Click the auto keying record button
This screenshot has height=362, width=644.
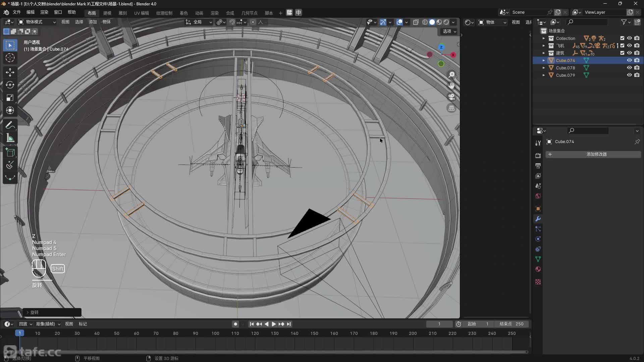click(235, 324)
